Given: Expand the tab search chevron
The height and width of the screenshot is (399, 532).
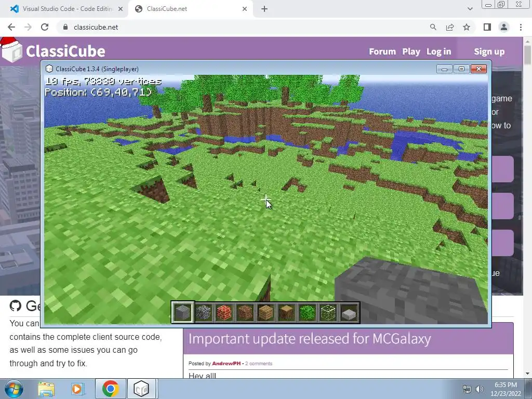Looking at the screenshot, I should tap(470, 9).
